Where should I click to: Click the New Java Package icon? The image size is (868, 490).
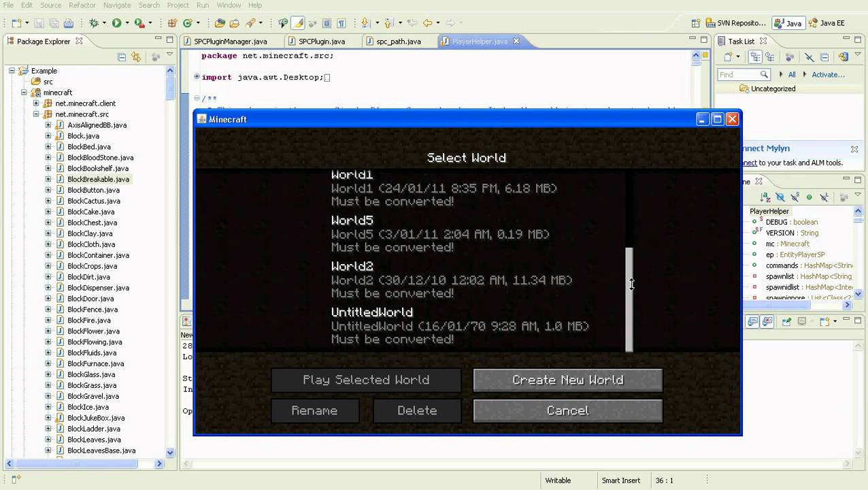pyautogui.click(x=172, y=23)
